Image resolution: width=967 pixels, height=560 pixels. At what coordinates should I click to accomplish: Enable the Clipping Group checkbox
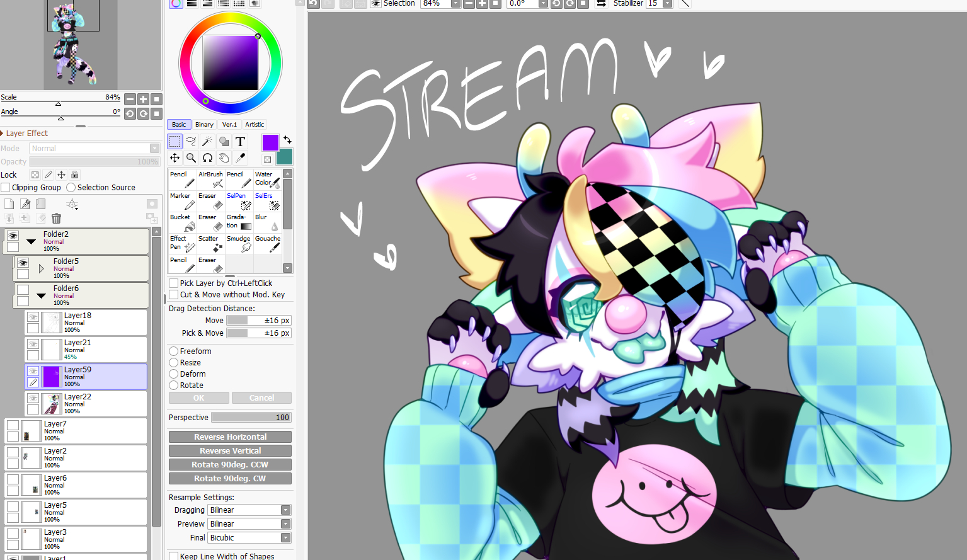[x=6, y=188]
